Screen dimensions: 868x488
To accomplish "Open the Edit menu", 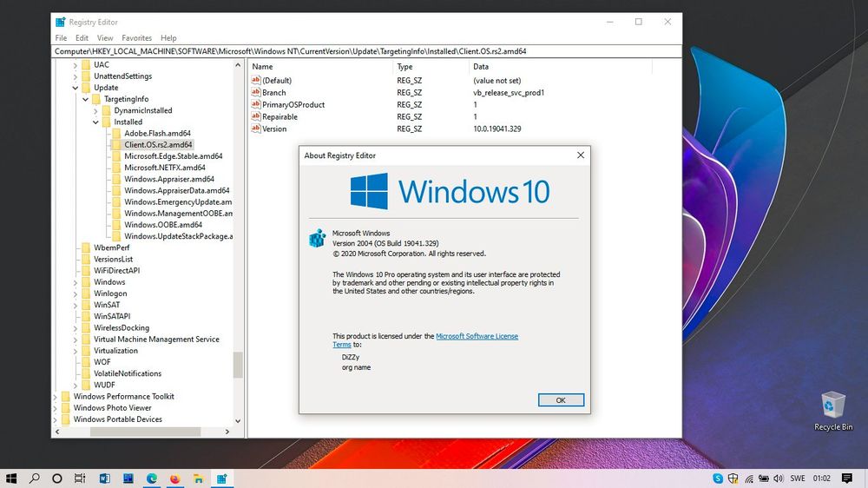I will point(82,37).
